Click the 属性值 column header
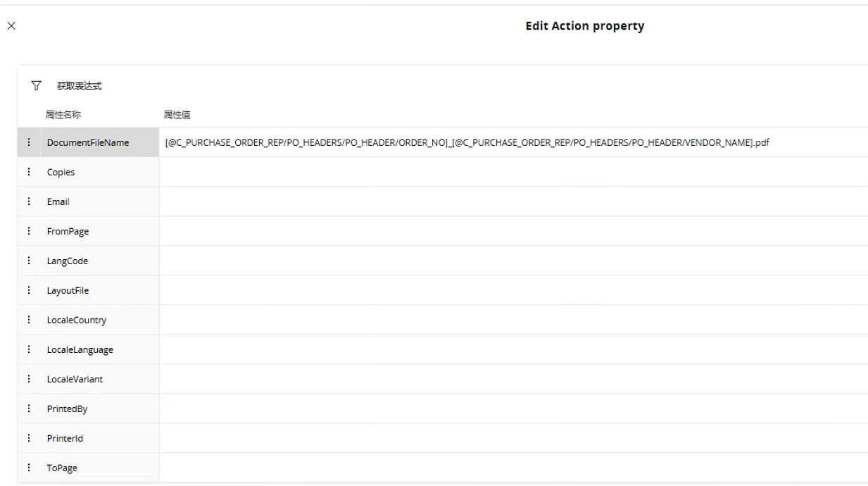 tap(177, 115)
